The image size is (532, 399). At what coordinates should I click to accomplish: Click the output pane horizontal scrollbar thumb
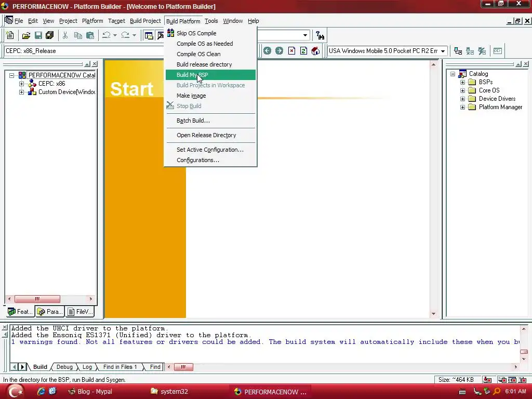pyautogui.click(x=183, y=367)
